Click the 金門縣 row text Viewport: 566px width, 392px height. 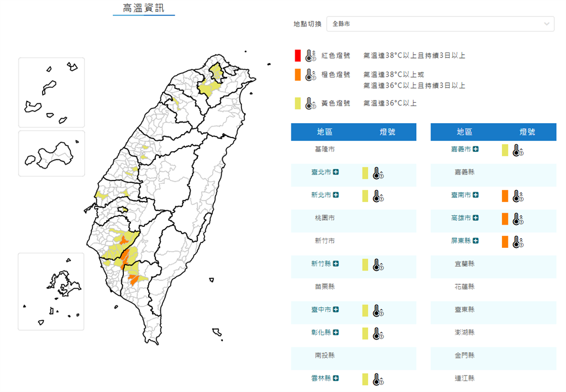(464, 355)
